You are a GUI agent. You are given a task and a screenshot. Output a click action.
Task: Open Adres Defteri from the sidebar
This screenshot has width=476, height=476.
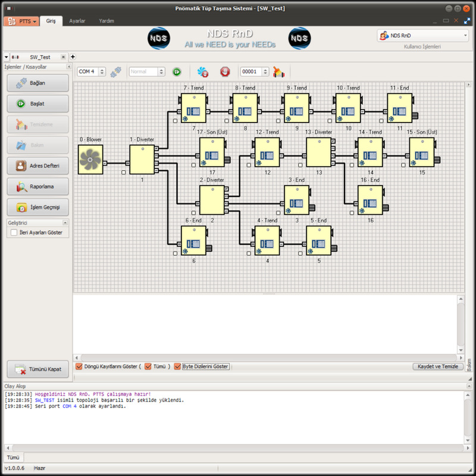tap(37, 166)
